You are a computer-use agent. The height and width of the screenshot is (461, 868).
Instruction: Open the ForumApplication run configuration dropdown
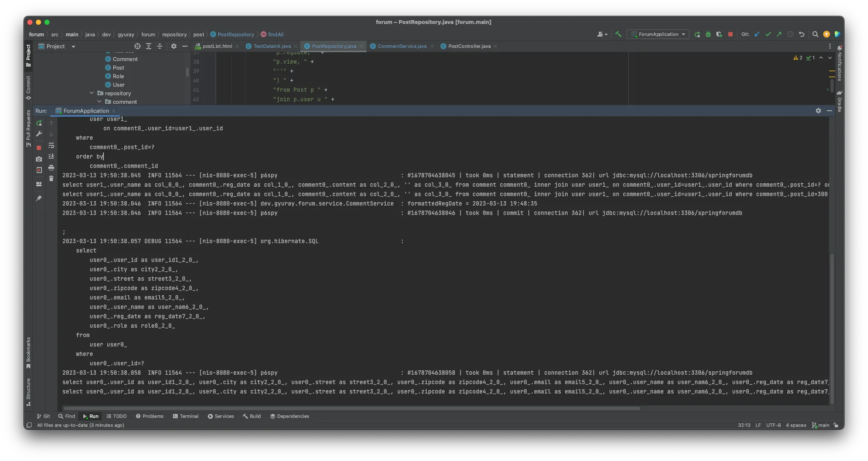pyautogui.click(x=658, y=34)
